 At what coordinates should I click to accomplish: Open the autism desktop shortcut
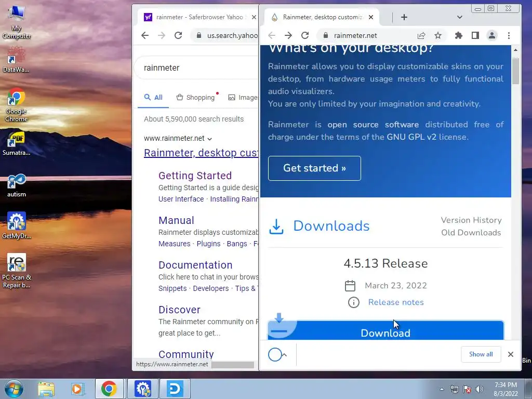coord(16,185)
